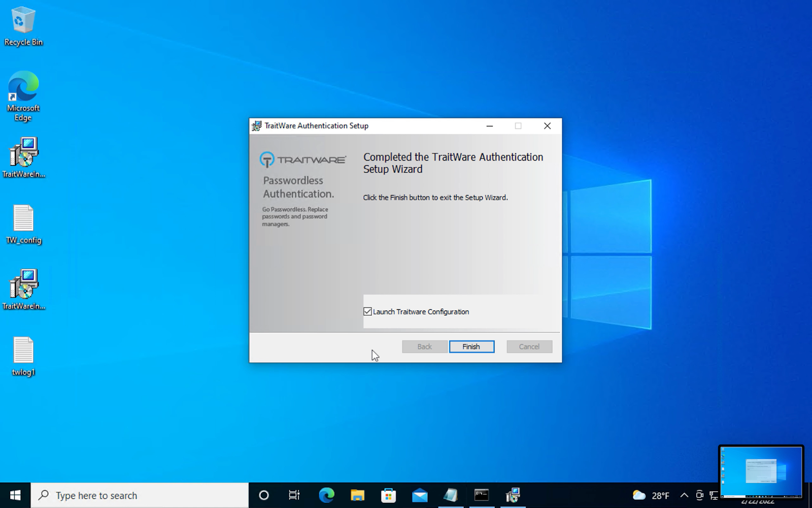Close the TraitWare Authentication Setup window
The width and height of the screenshot is (812, 508).
click(547, 126)
